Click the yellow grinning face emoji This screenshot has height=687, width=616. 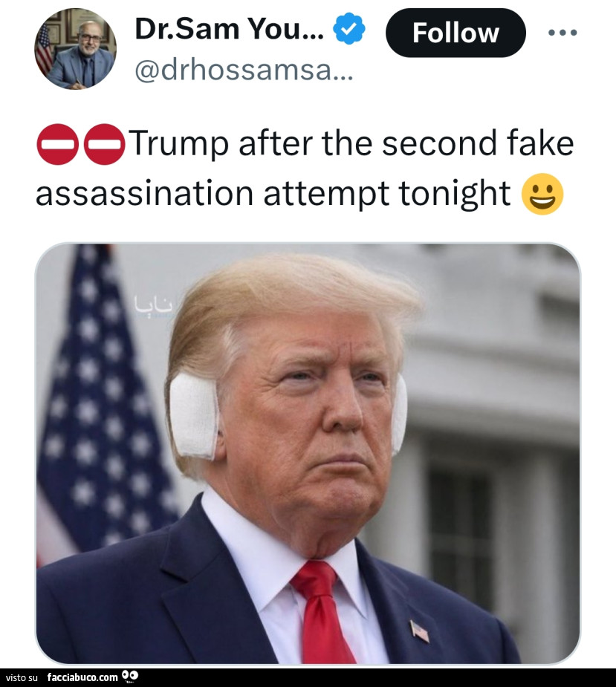pos(542,194)
